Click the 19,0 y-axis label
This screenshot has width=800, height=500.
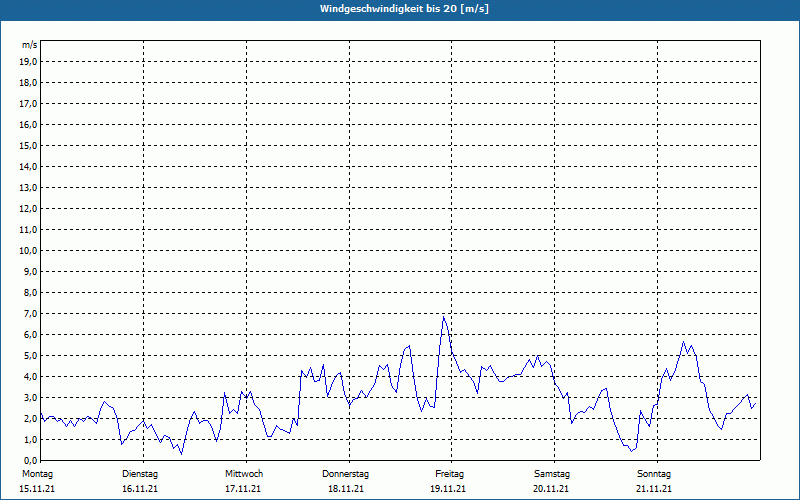[x=29, y=62]
